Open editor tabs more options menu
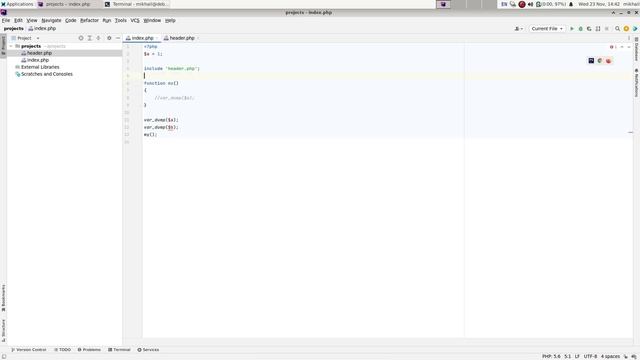This screenshot has width=640, height=360. [629, 38]
